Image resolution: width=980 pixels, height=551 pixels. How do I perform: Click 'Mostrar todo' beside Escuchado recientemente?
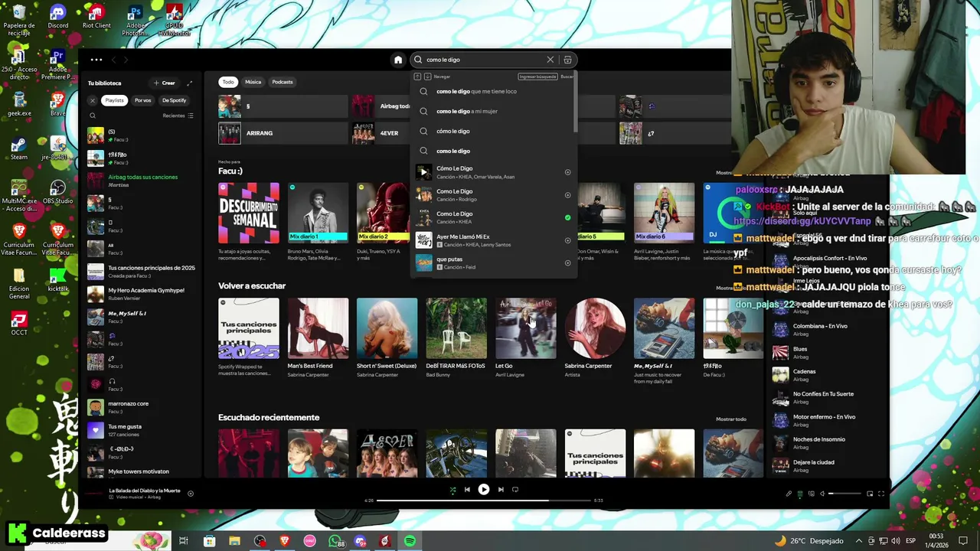(x=730, y=419)
